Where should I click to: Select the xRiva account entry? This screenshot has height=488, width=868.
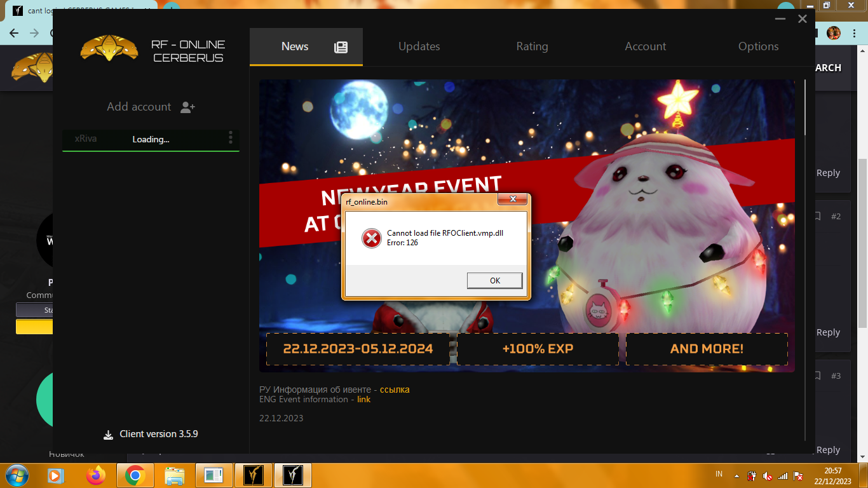click(151, 139)
